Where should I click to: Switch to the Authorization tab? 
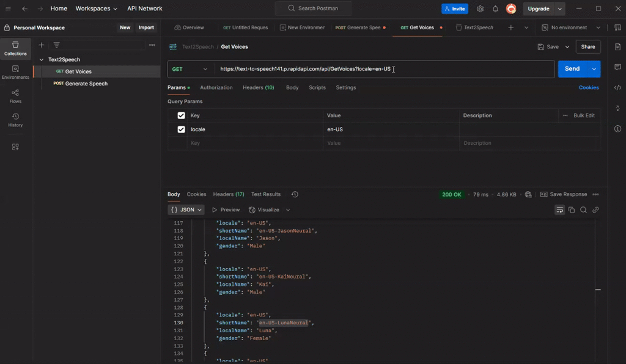(216, 88)
